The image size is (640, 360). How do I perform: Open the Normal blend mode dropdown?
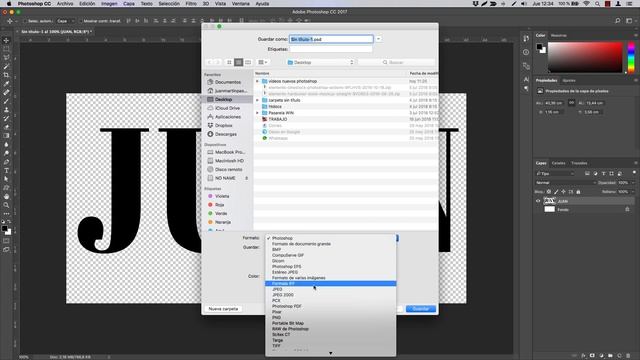pos(565,183)
